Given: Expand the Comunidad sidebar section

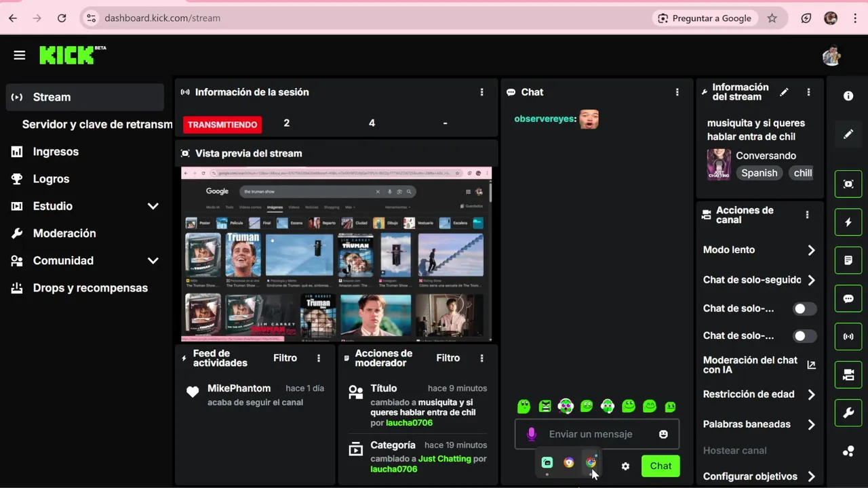Looking at the screenshot, I should point(153,260).
